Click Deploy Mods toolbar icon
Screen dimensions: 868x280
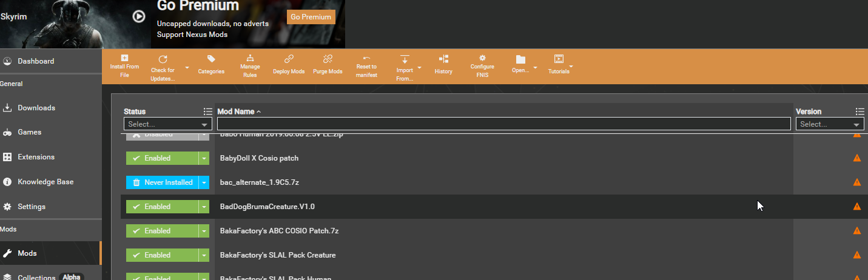tap(289, 59)
